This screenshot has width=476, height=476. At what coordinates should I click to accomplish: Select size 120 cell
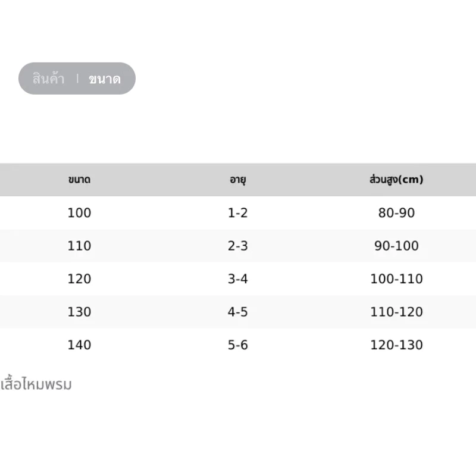(79, 279)
